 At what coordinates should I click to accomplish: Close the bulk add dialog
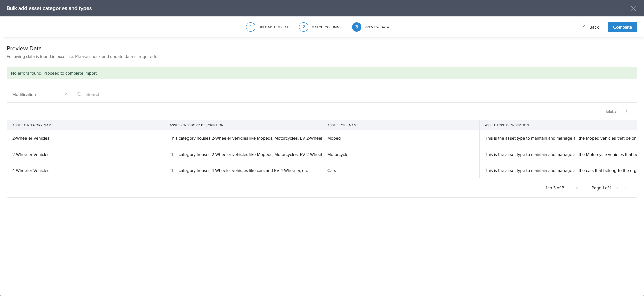tap(633, 8)
